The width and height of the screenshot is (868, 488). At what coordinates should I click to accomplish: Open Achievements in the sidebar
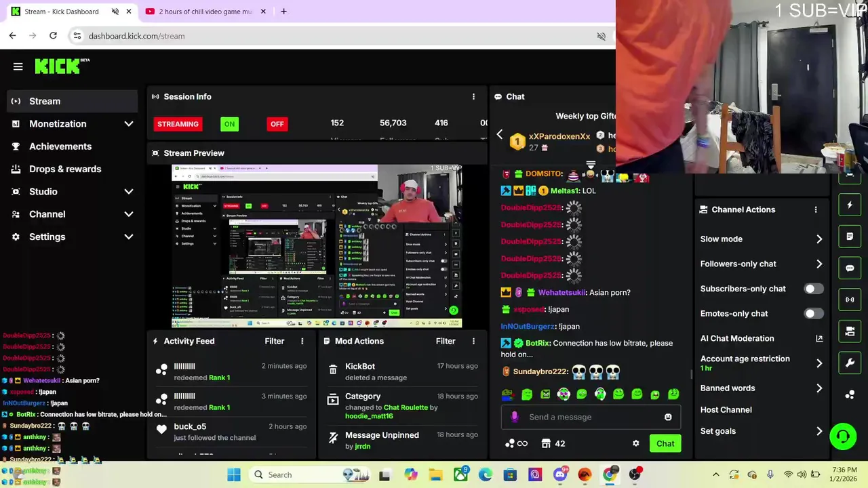pyautogui.click(x=72, y=146)
